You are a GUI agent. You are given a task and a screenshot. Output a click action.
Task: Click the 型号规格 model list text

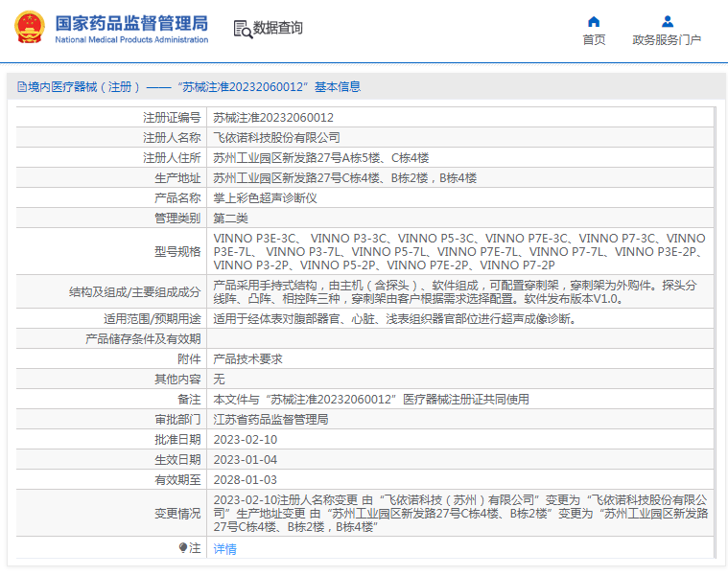[x=459, y=251]
